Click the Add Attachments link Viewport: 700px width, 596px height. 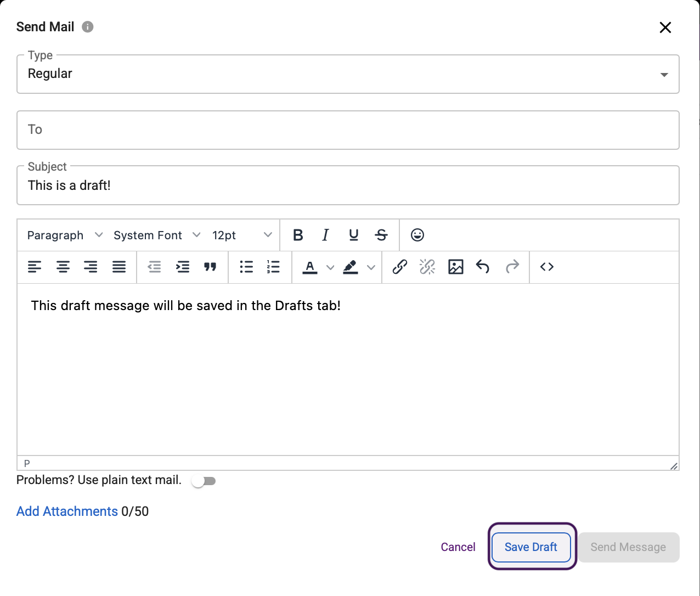point(67,511)
